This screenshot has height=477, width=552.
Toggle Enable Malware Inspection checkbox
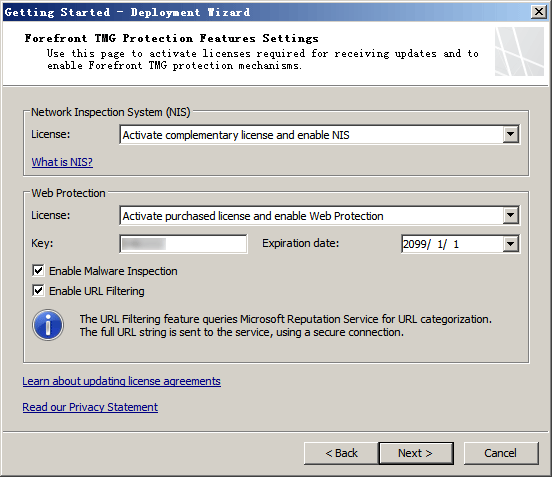(x=38, y=271)
